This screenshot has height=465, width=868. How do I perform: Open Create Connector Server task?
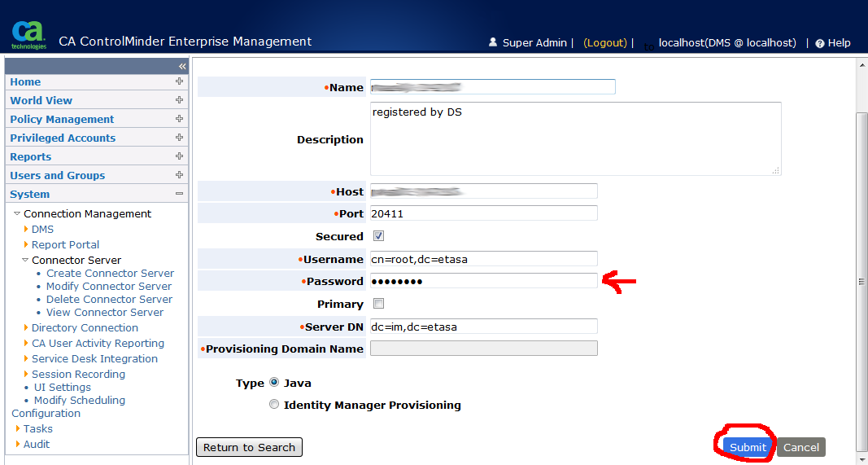coord(110,274)
